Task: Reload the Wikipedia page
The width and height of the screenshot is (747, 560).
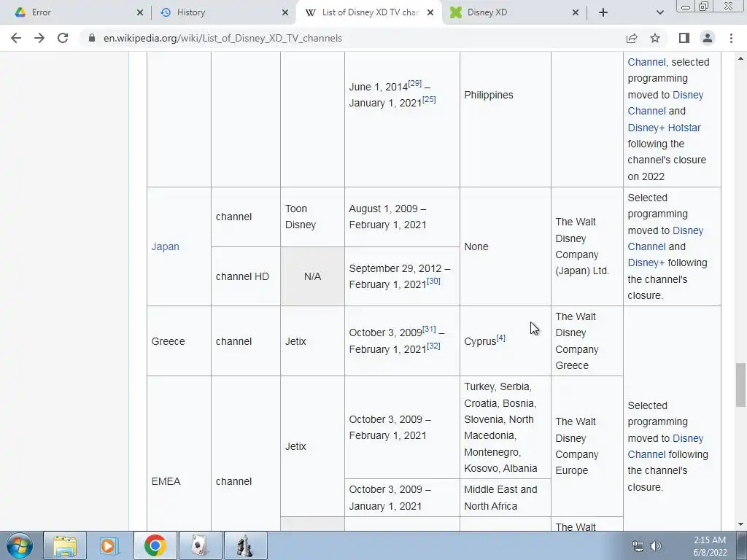Action: point(63,38)
